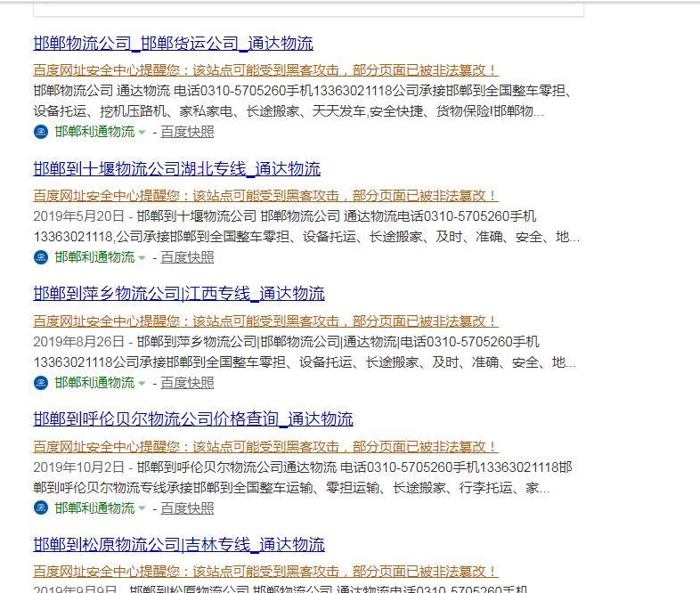Screen dimensions: 700x593
Task: Expand source dropdown arrow in 萍乡 result
Action: tap(142, 383)
